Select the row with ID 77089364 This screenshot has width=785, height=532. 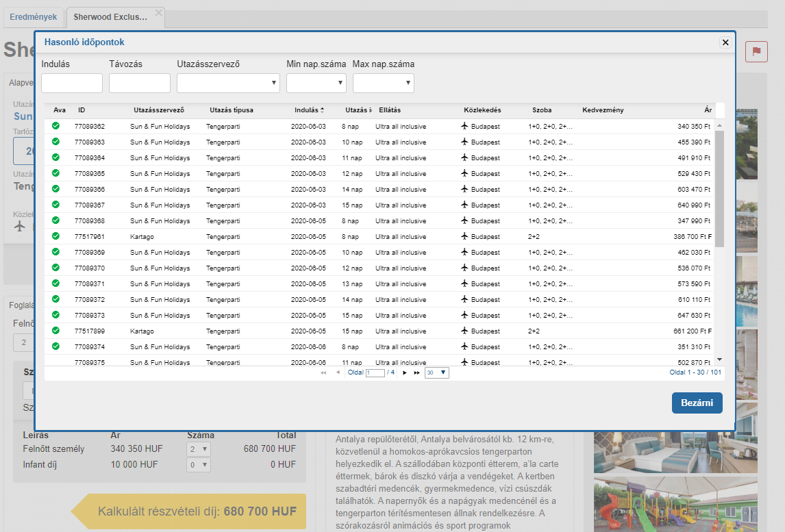(379, 157)
